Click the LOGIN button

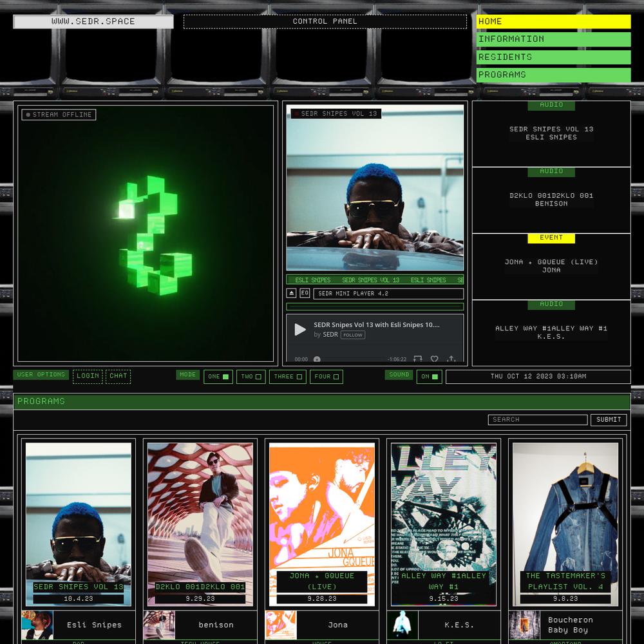coord(88,376)
